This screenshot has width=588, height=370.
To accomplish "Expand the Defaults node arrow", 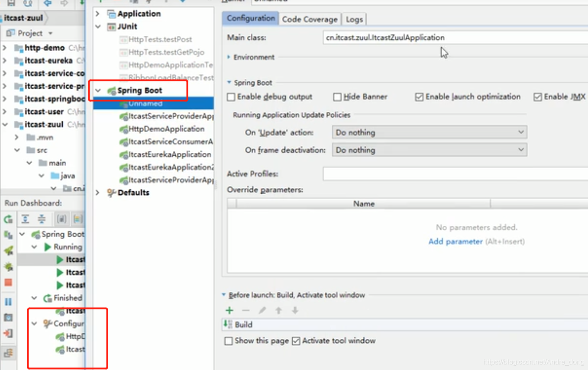I will pos(97,193).
